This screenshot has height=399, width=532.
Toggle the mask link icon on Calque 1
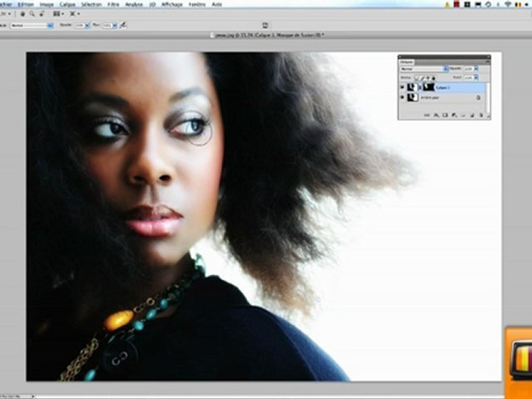point(421,88)
